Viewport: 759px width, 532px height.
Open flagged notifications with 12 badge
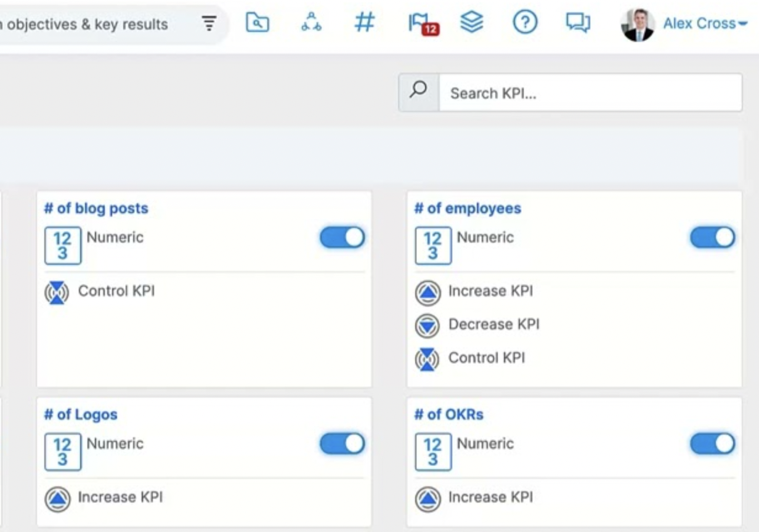click(423, 24)
